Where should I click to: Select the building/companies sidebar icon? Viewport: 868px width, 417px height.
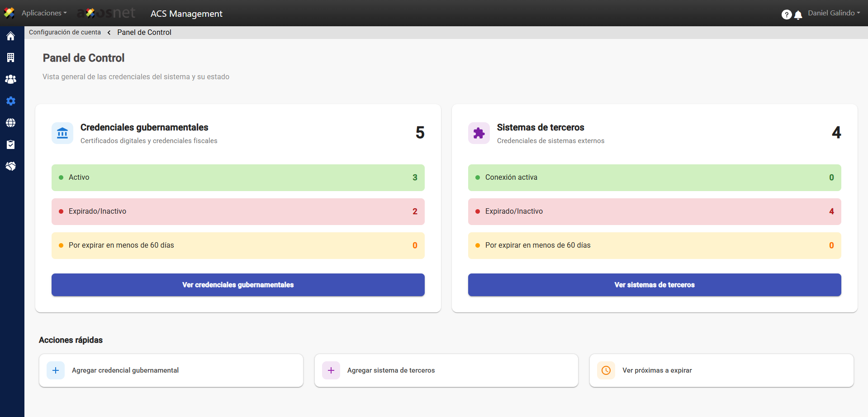(x=10, y=58)
